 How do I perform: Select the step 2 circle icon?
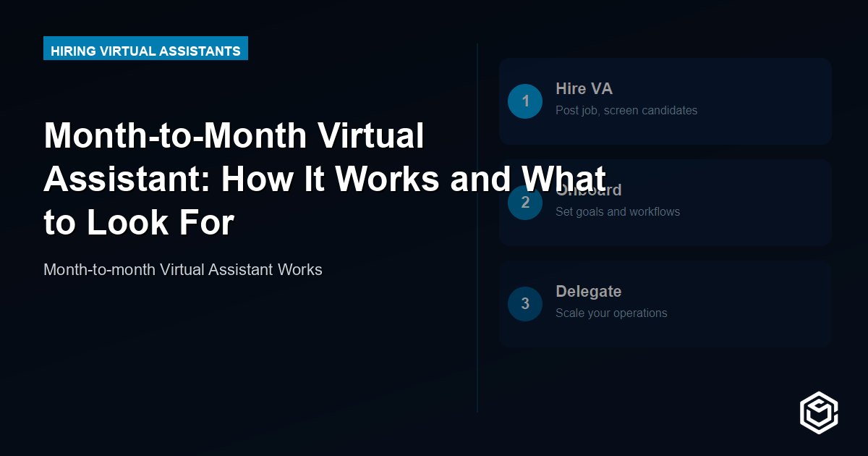pyautogui.click(x=525, y=203)
